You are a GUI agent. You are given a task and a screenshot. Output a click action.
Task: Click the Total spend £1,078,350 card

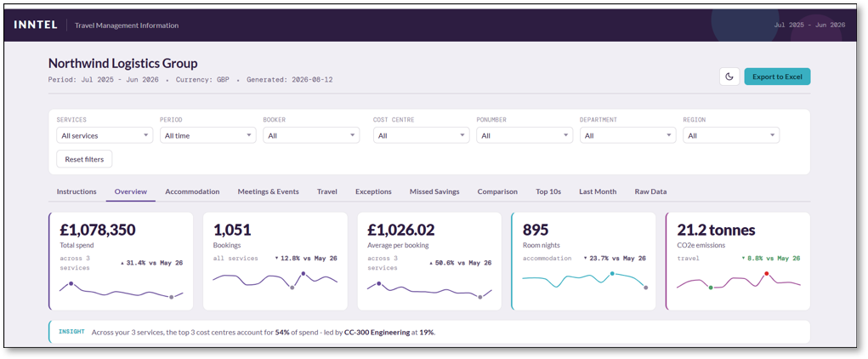[121, 261]
